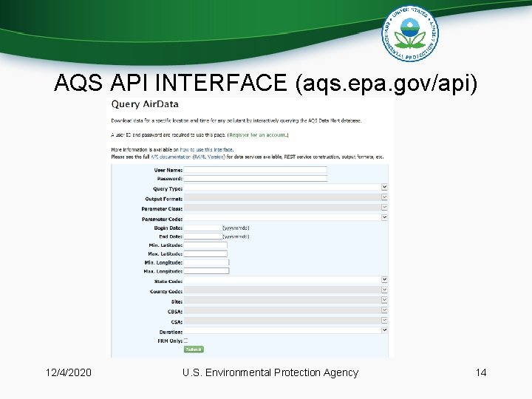
Task: Open the CBSA dropdown
Action: 286,310
